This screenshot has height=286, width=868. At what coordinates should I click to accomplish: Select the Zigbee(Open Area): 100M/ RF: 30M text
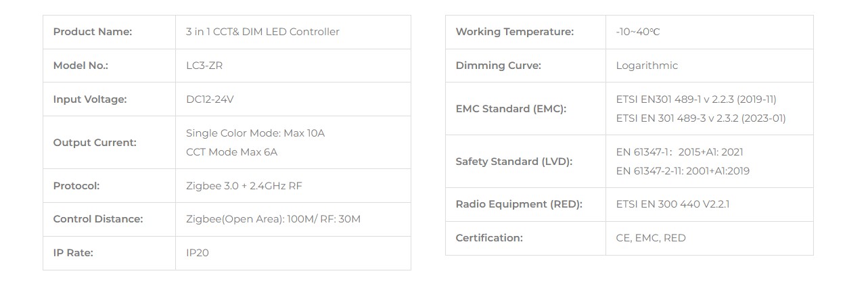coord(273,219)
